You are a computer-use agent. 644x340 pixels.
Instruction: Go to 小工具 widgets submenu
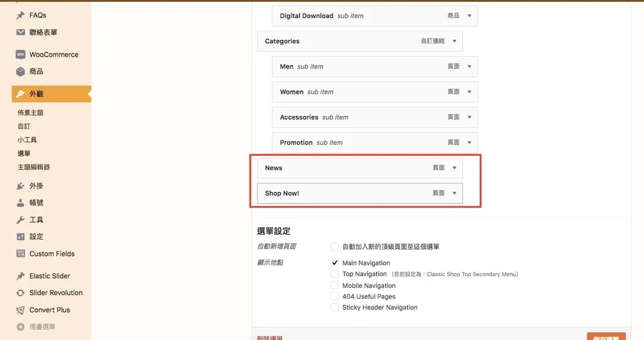27,140
